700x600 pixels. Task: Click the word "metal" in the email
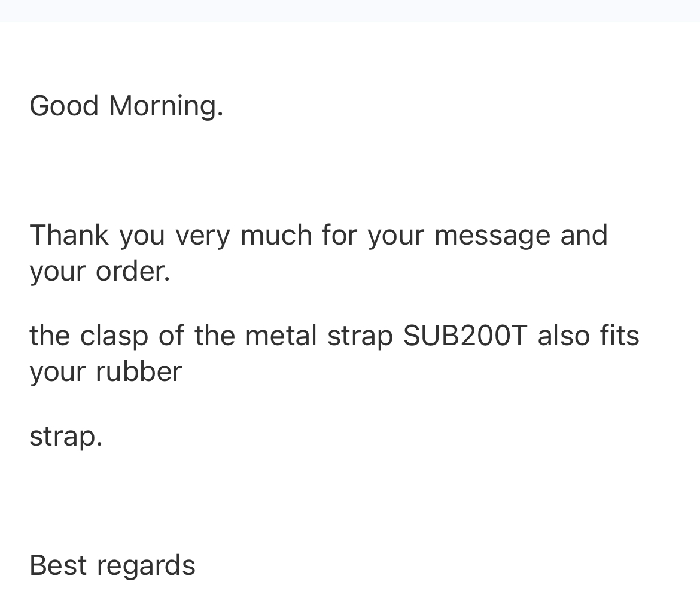pyautogui.click(x=281, y=335)
